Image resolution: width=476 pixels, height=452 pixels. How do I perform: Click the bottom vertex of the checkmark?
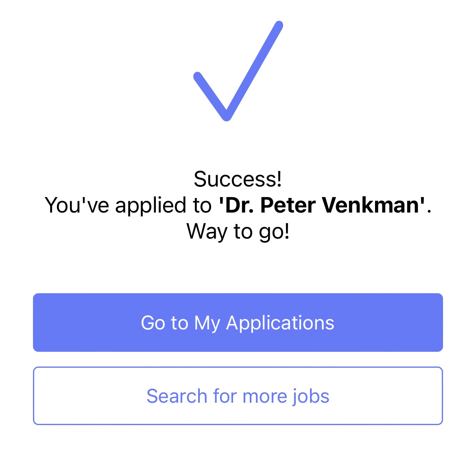click(227, 115)
